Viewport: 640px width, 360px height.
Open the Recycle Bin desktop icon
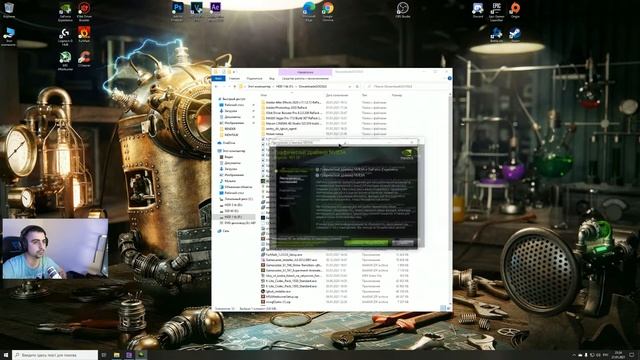coord(9,10)
